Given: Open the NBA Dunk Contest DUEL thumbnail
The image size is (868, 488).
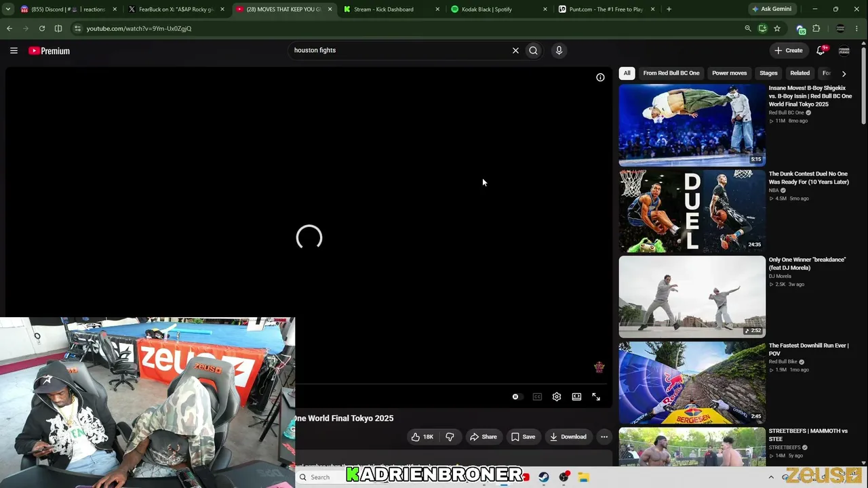Looking at the screenshot, I should coord(692,211).
